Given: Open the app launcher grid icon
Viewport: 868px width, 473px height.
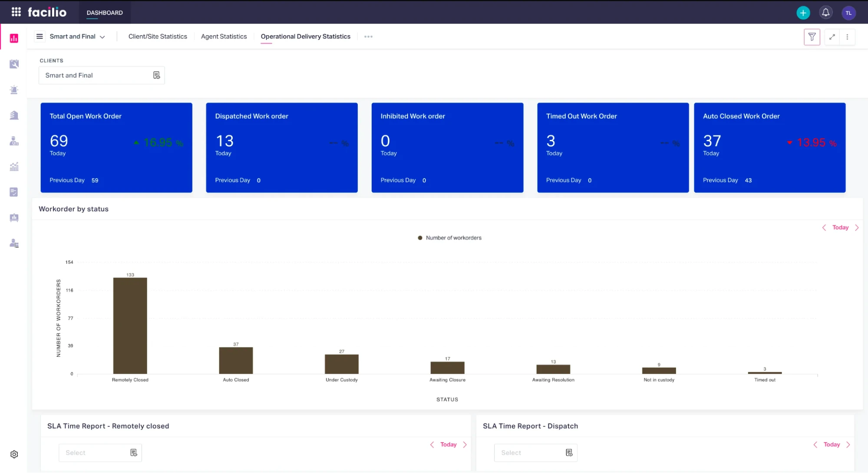Looking at the screenshot, I should (x=16, y=12).
